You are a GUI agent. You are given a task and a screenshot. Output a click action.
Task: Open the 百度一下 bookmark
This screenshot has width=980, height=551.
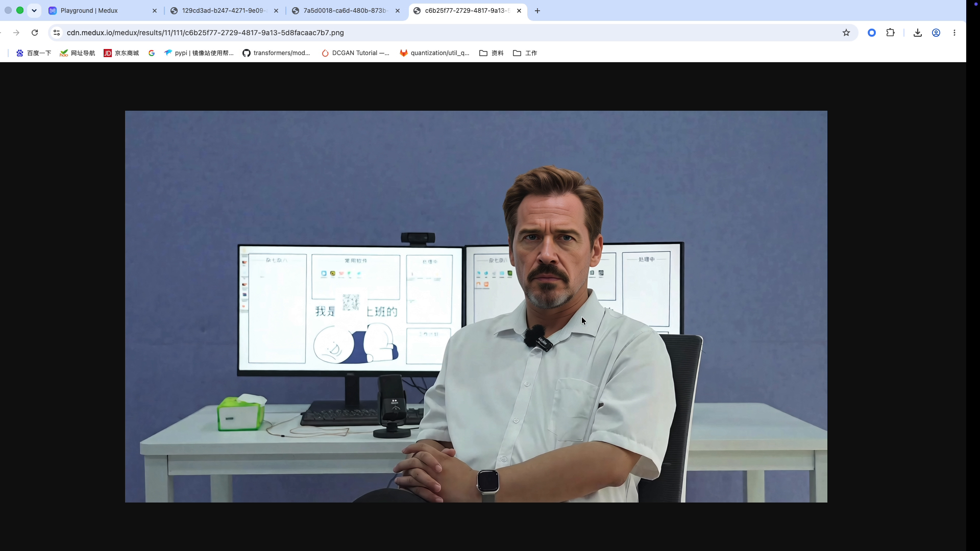[x=34, y=53]
